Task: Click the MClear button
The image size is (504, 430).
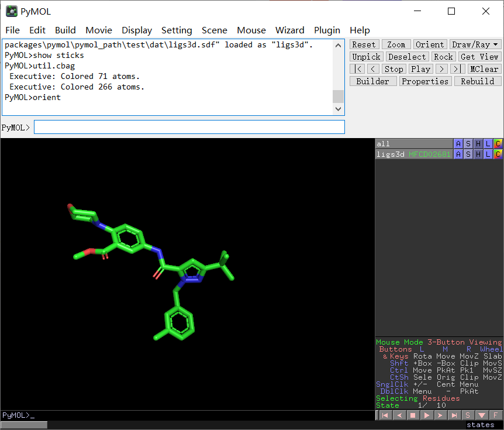Action: [x=484, y=69]
